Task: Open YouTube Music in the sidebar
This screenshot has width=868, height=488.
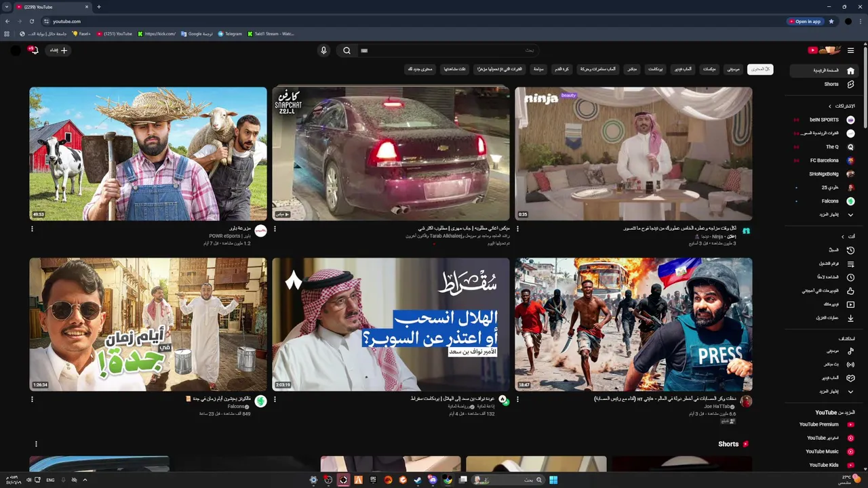Action: 824,451
